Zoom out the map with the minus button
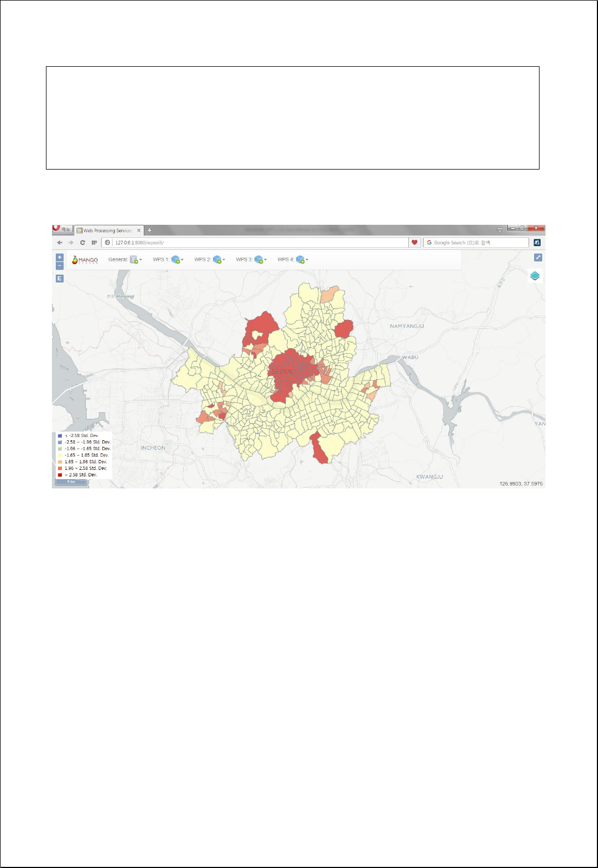Image resolution: width=598 pixels, height=868 pixels. tap(60, 266)
